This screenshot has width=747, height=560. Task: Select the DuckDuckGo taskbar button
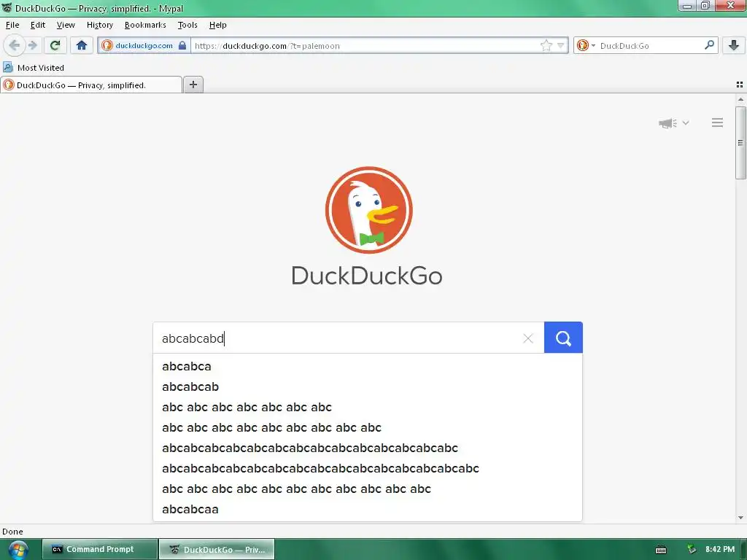pyautogui.click(x=217, y=550)
